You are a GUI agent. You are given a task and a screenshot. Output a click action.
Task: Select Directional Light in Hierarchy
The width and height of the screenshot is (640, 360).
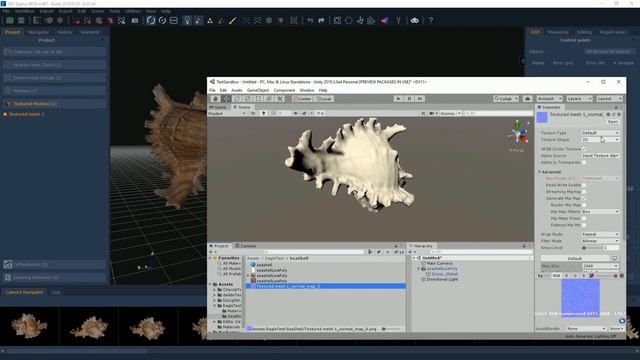click(442, 280)
